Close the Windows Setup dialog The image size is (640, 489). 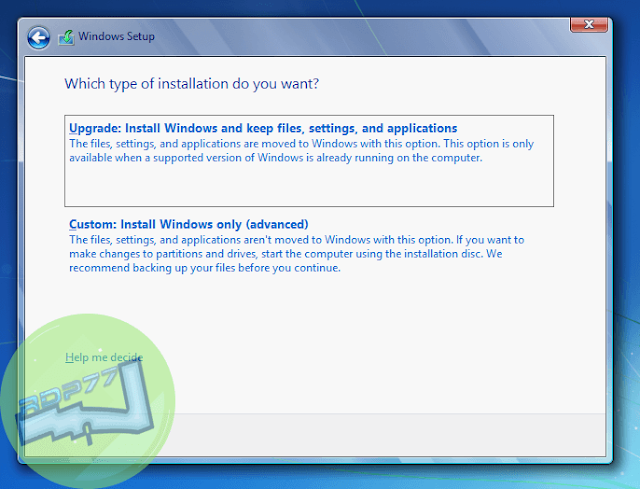pyautogui.click(x=589, y=24)
